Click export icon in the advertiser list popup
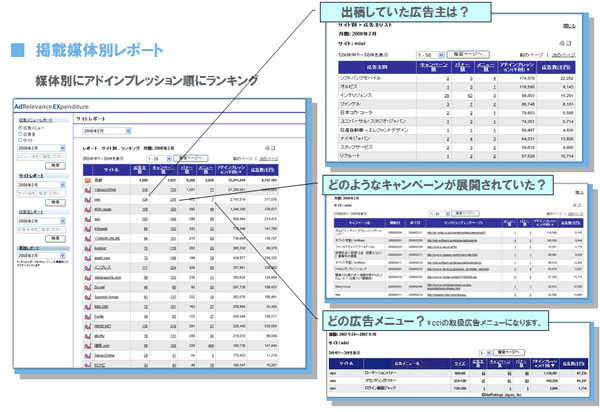Viewport: 600px width, 412px height. coord(569,43)
